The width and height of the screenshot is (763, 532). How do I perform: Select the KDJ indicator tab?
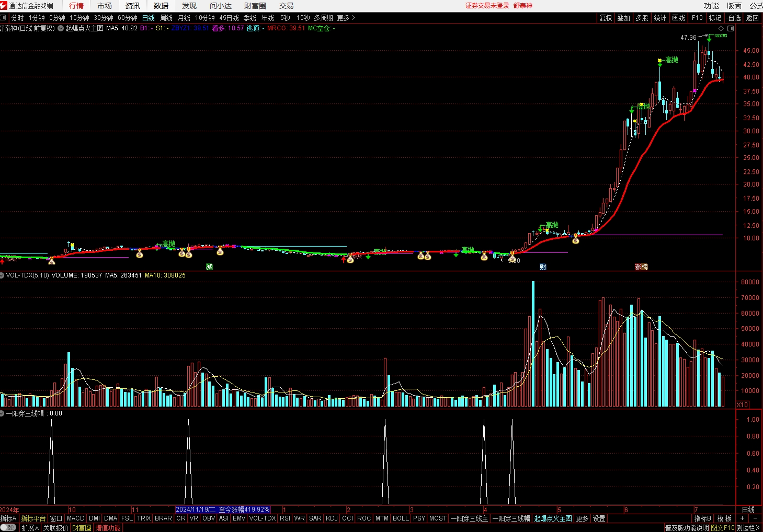click(332, 518)
